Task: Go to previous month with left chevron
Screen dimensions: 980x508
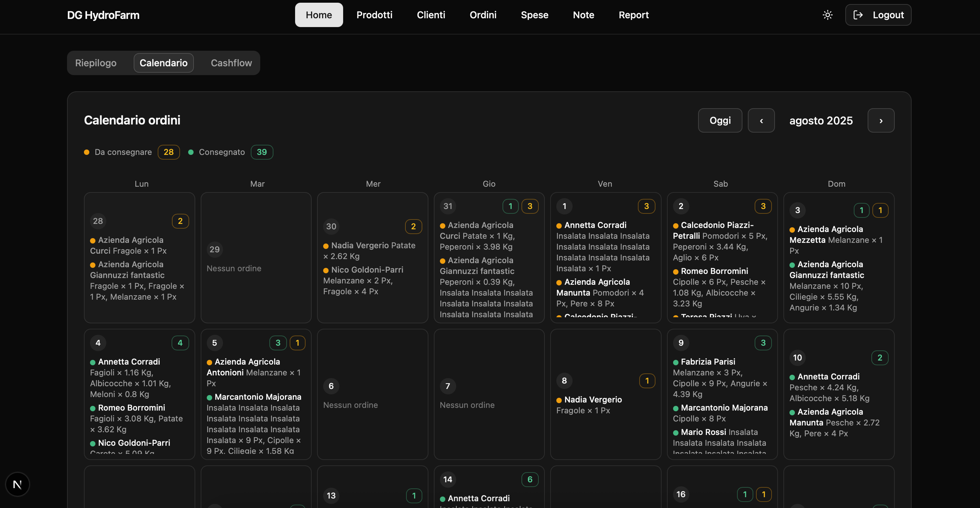Action: [x=761, y=120]
